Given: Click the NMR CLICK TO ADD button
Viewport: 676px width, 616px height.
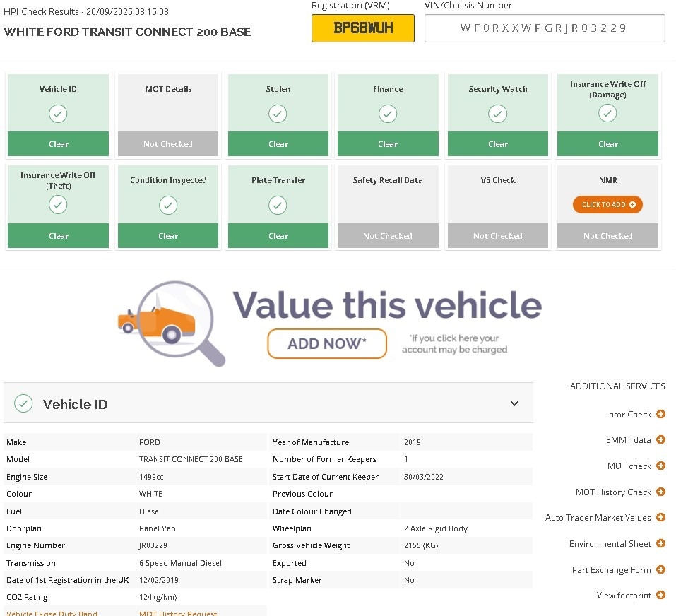Looking at the screenshot, I should pos(607,204).
